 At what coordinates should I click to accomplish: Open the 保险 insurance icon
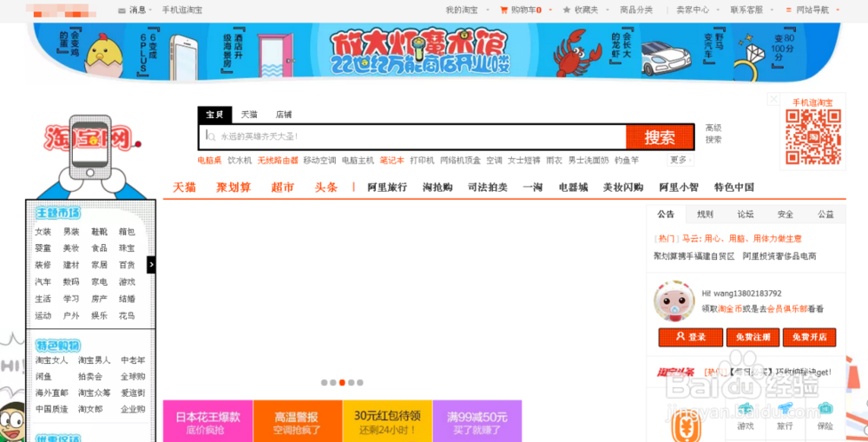coord(825,409)
